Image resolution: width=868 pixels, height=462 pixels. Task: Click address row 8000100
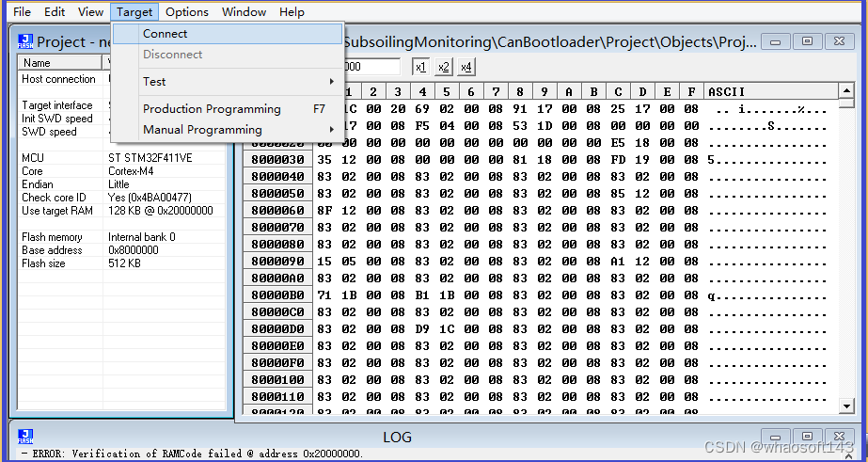[278, 380]
